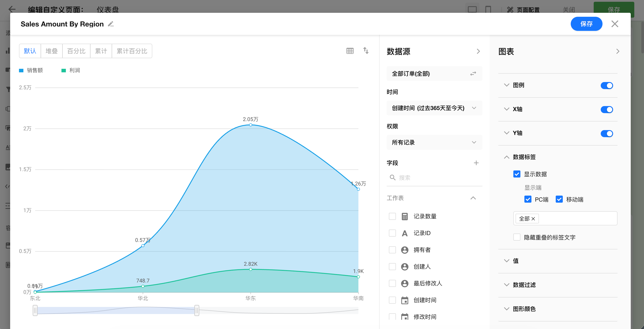Check the 创建时间 field checkbox
The image size is (644, 329).
point(392,300)
